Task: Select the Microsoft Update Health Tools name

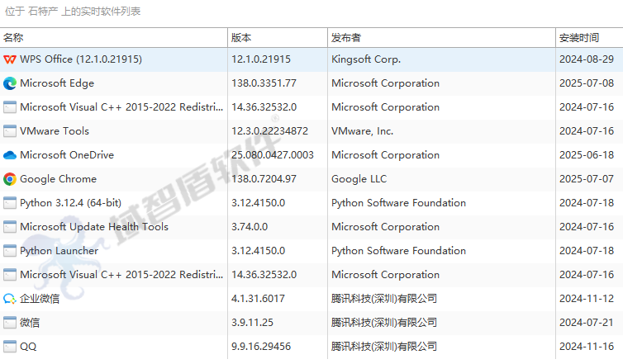Action: click(x=94, y=227)
